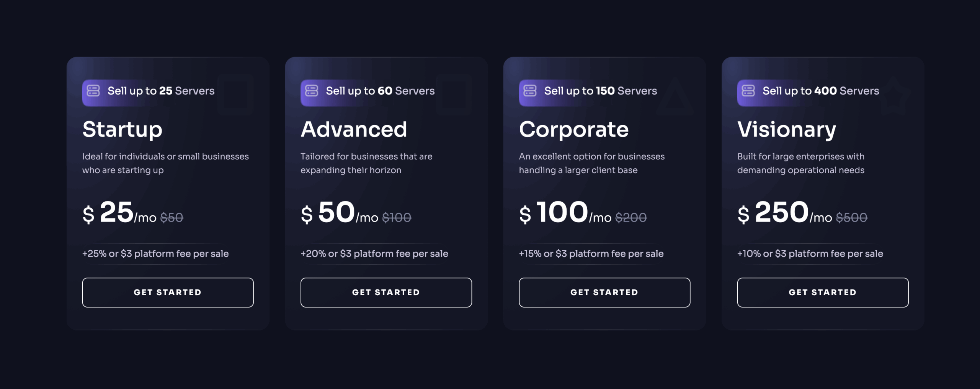Click the Visionary plan description text
The width and height of the screenshot is (980, 389).
[800, 163]
